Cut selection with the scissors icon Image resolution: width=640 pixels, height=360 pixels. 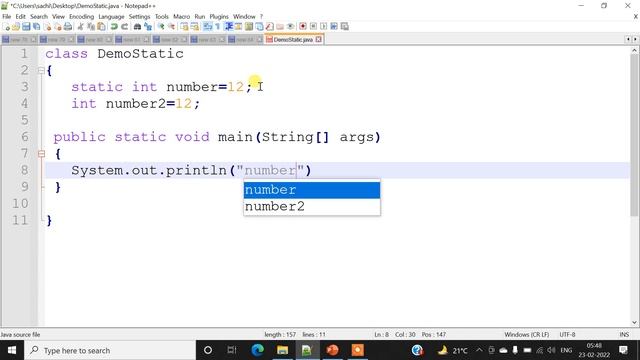(80, 27)
